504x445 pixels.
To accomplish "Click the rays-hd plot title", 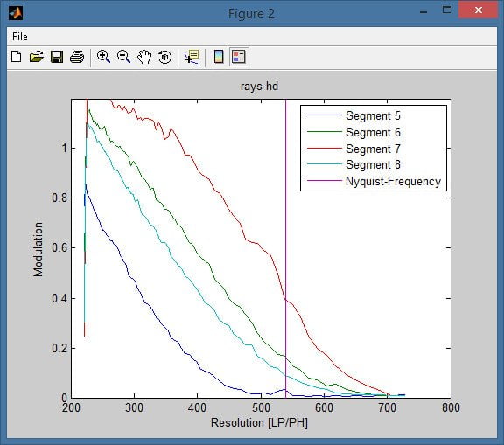I will coord(259,87).
